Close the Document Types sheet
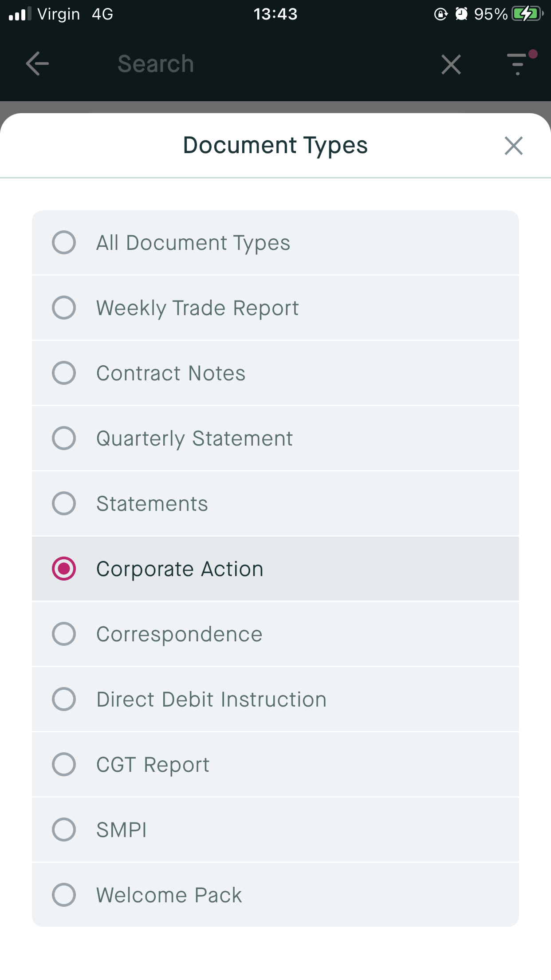Viewport: 551px width, 980px height. coord(513,146)
